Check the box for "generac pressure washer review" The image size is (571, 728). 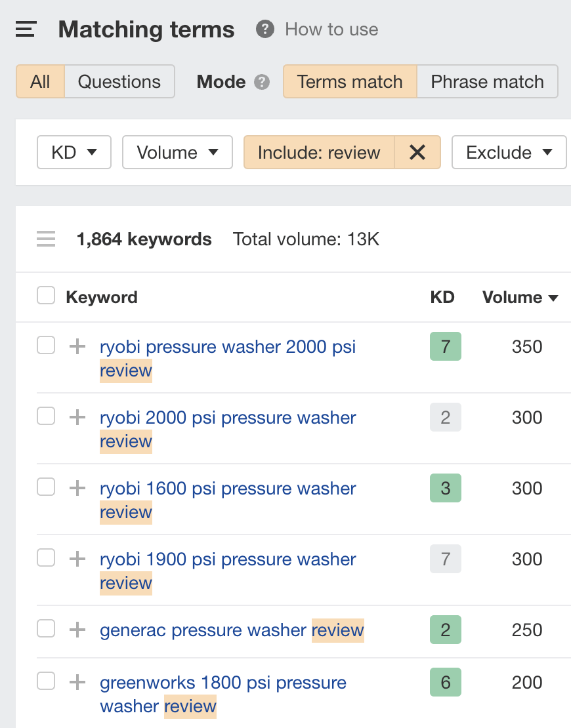(45, 628)
